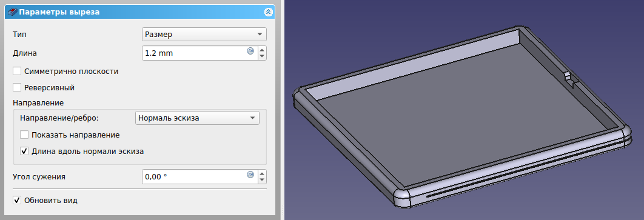Open the formula editor for Угол сужения
The width and height of the screenshot is (644, 220).
pyautogui.click(x=250, y=175)
